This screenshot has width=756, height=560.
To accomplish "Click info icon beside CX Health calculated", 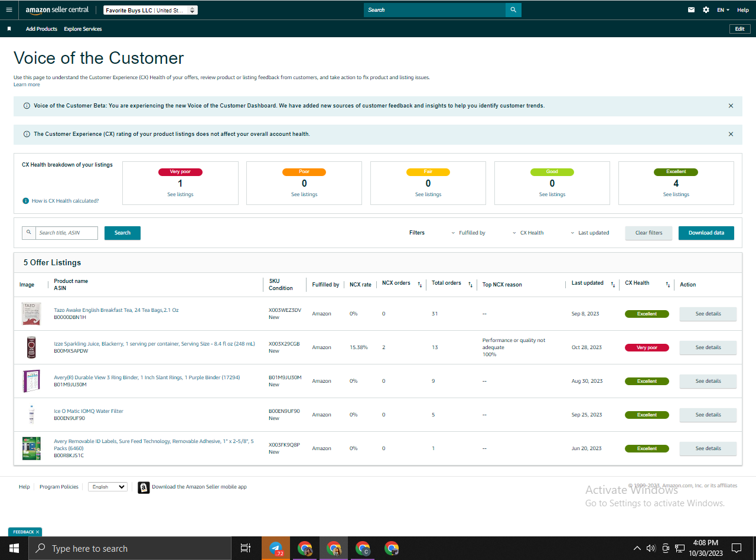I will [25, 201].
